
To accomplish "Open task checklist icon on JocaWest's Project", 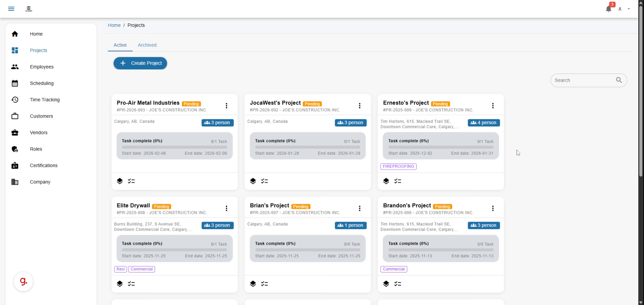I will tap(264, 181).
